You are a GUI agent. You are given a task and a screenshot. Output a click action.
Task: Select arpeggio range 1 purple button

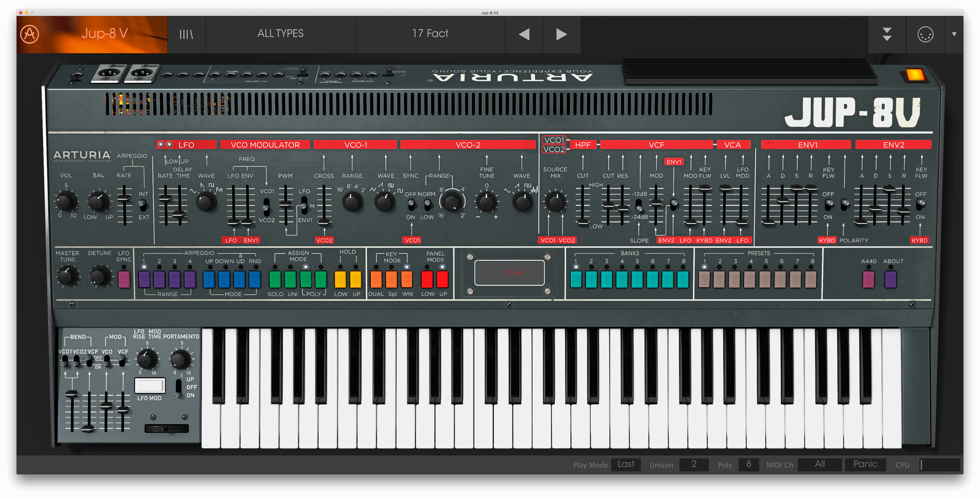pyautogui.click(x=144, y=279)
